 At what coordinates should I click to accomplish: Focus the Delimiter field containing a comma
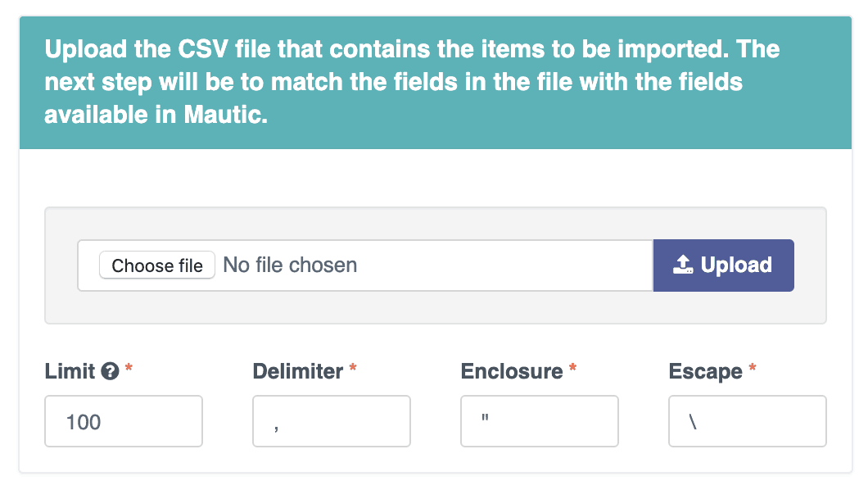[332, 421]
